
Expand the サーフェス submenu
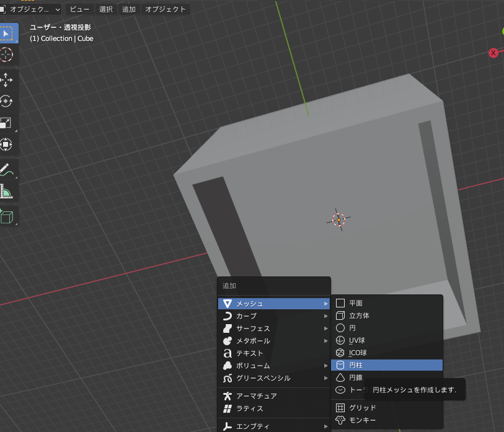tap(274, 328)
